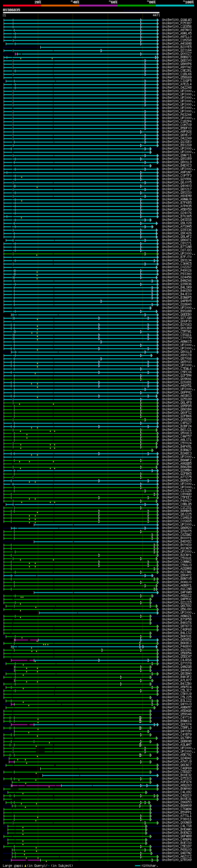The height and width of the screenshot is (868, 197).
Task: Select hit UniRef100_C0H7X9
Action: 177,125
